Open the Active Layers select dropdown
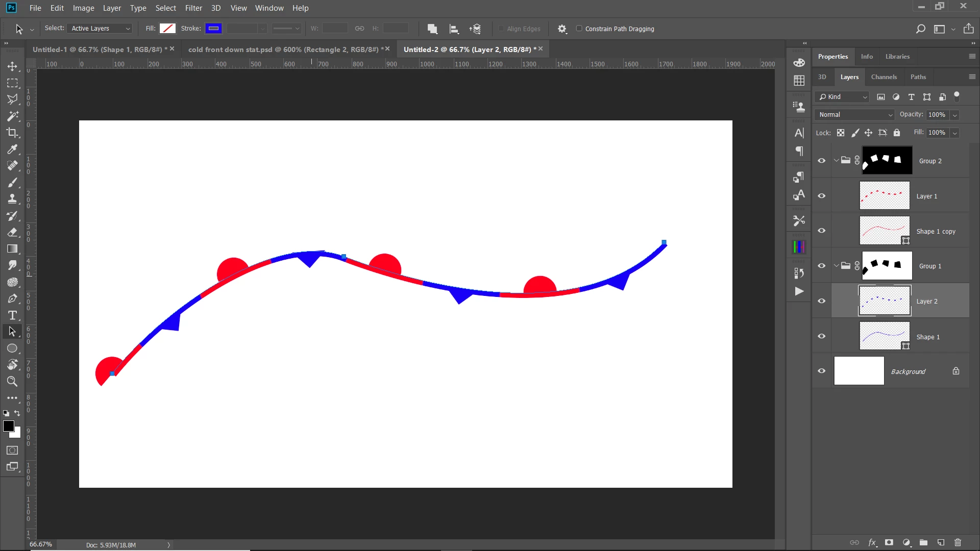980x551 pixels. (101, 29)
